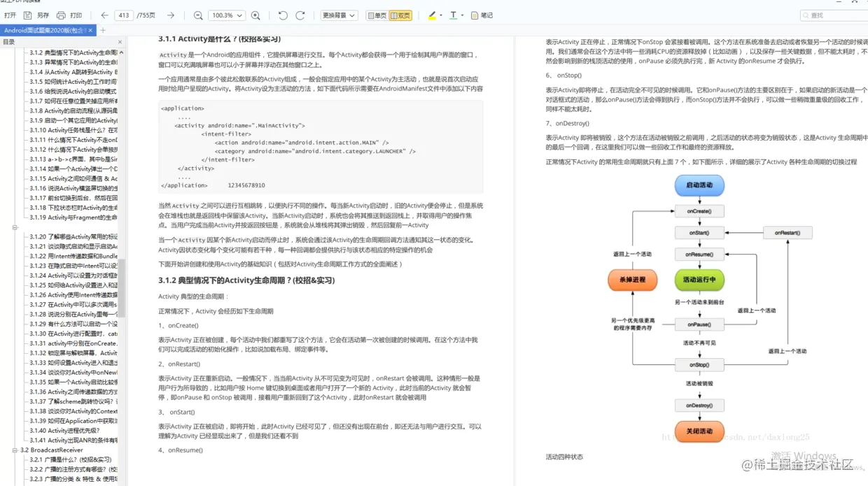This screenshot has width=868, height=486.
Task: Zoom in with the plus magnifier icon
Action: click(x=255, y=15)
